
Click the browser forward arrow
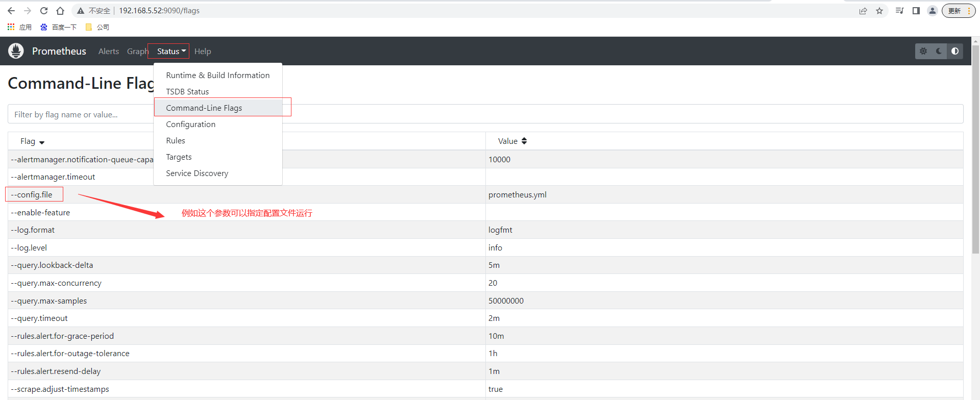click(28, 11)
